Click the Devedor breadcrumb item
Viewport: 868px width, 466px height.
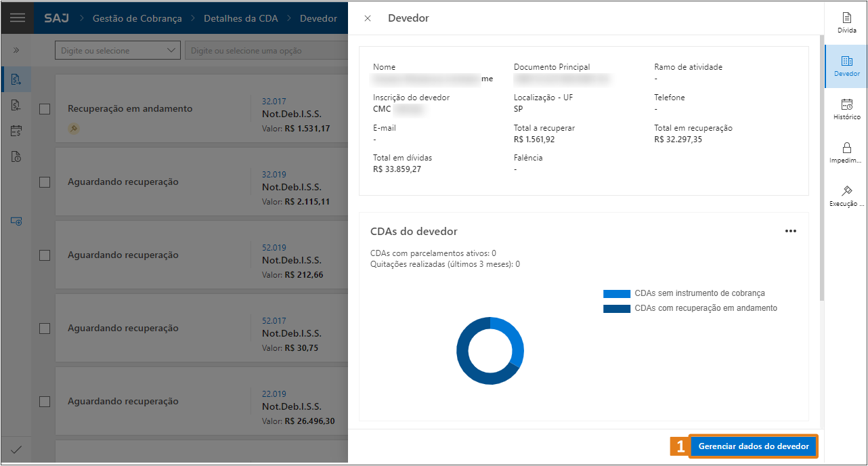pos(318,18)
